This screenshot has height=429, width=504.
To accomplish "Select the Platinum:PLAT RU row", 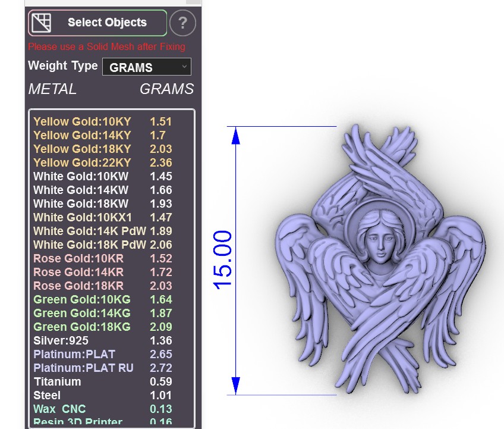I will coord(103,368).
